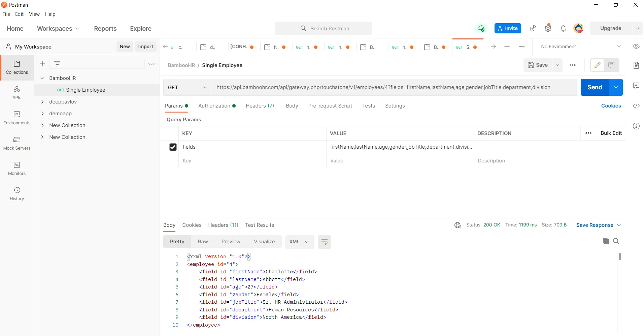Switch to the Headers (7) tab
The width and height of the screenshot is (644, 336).
260,106
